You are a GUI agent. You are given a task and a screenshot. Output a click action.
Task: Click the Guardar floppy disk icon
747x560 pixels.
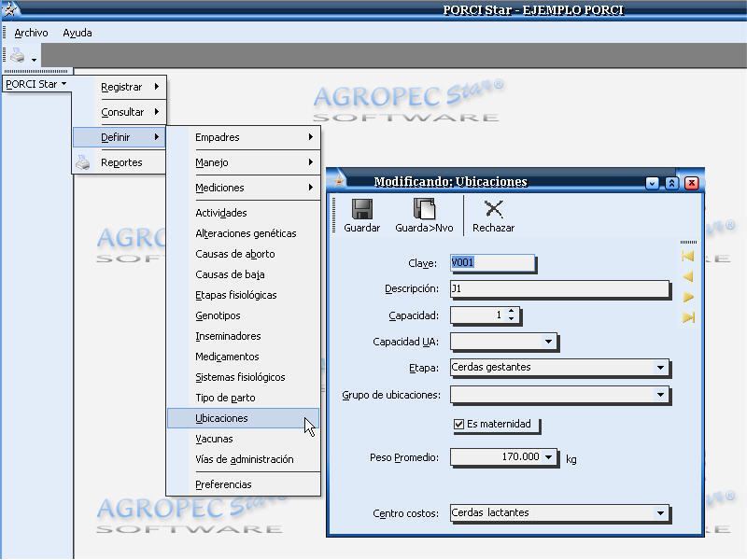pos(362,209)
